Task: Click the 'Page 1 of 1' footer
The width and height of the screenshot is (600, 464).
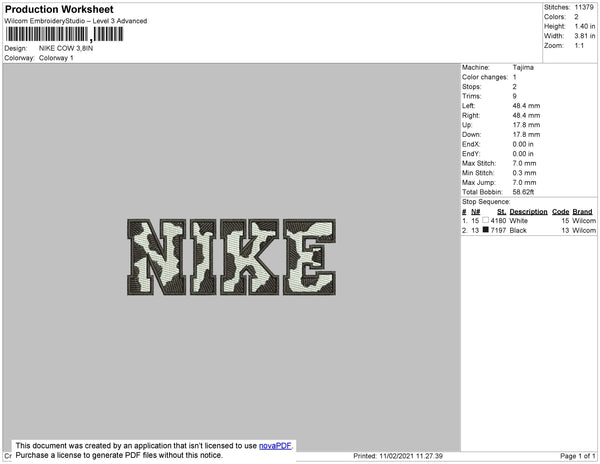Action: coord(578,456)
